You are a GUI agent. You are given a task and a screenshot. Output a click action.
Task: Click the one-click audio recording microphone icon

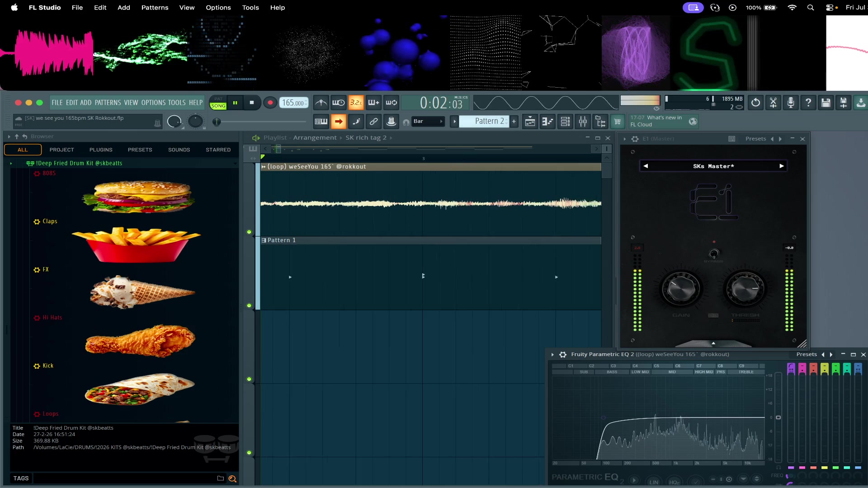click(791, 103)
